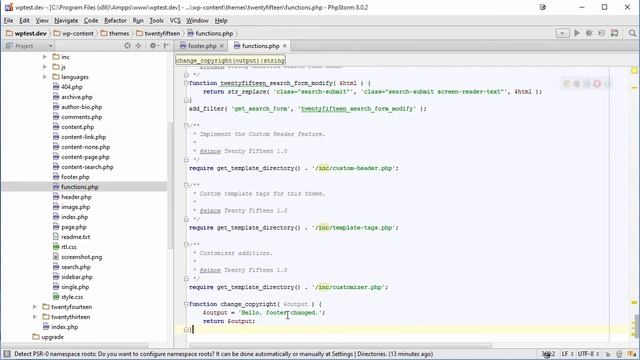Screen dimensions: 640x360
Task: Click wp-content breadcrumb
Action: click(x=73, y=33)
